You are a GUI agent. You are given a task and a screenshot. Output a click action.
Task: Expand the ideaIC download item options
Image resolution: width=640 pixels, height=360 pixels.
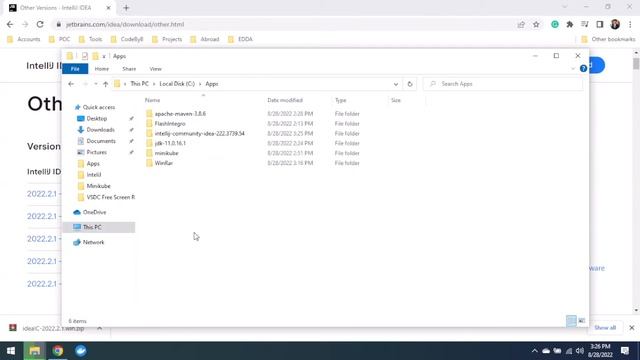[99, 328]
